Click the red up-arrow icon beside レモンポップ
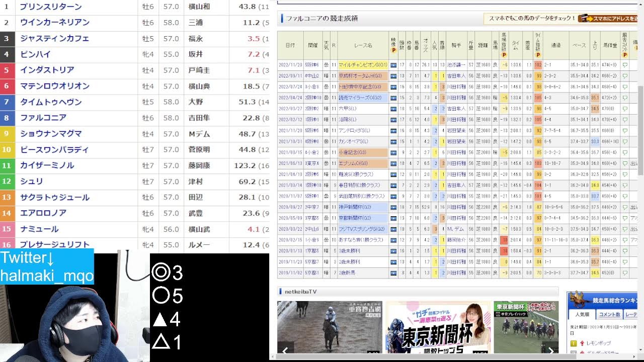This screenshot has height=362, width=644. click(582, 343)
